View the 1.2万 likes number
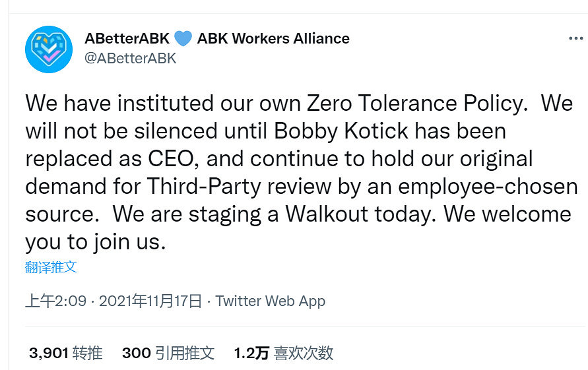The height and width of the screenshot is (370, 588). [x=251, y=353]
